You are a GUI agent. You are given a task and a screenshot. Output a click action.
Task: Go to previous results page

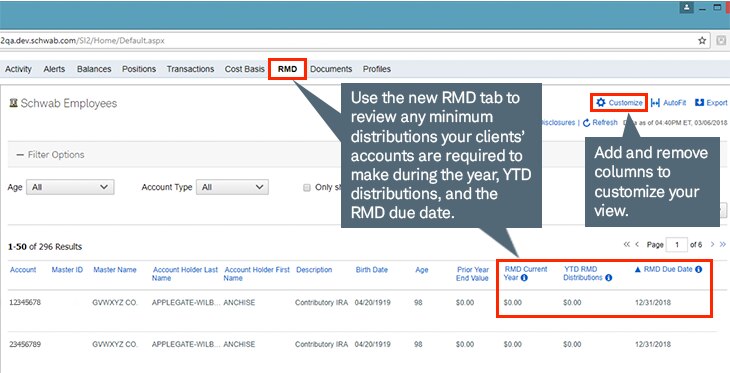(x=637, y=244)
